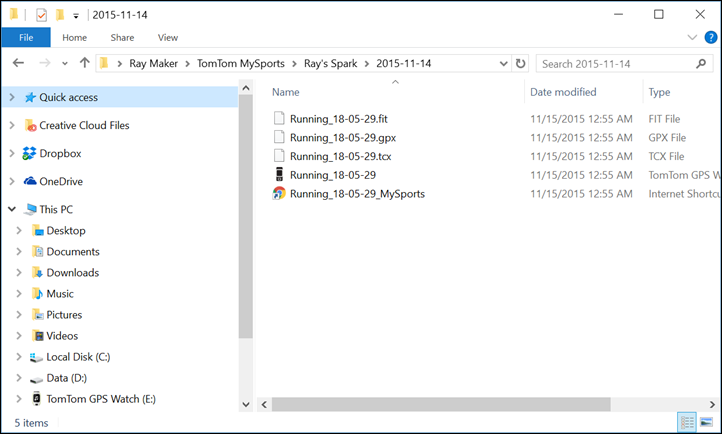Click the Properties icon in quick access toolbar
The image size is (722, 434).
[41, 15]
